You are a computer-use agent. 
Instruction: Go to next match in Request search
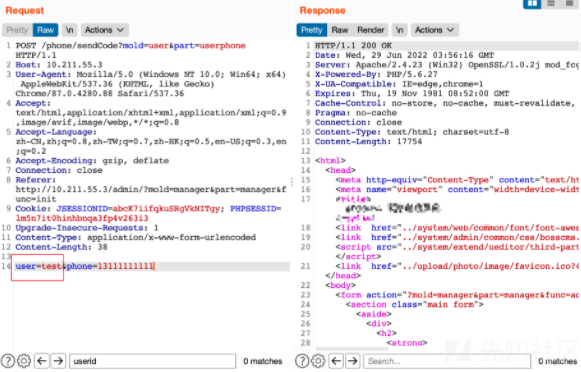tap(58, 361)
